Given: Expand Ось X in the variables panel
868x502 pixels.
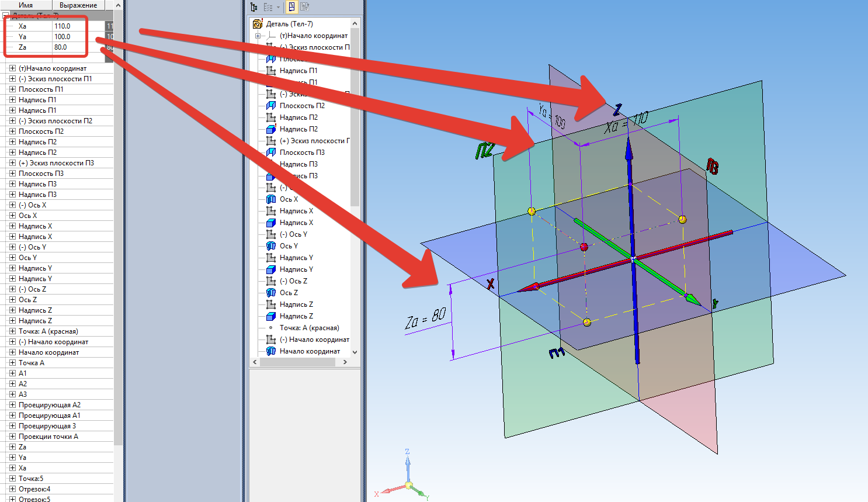Looking at the screenshot, I should 12,216.
